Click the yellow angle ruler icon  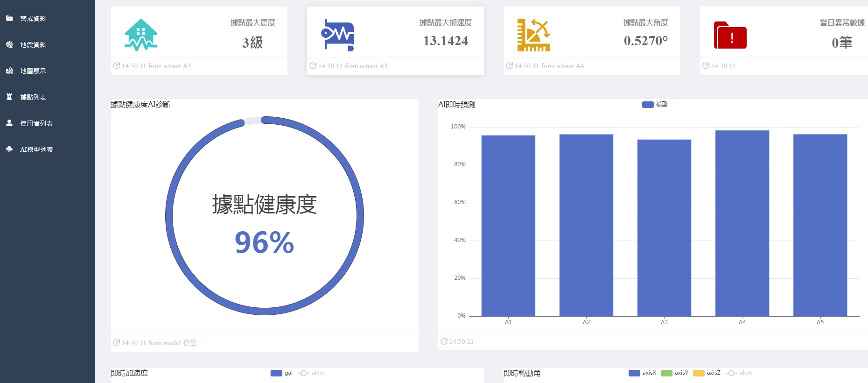[534, 35]
